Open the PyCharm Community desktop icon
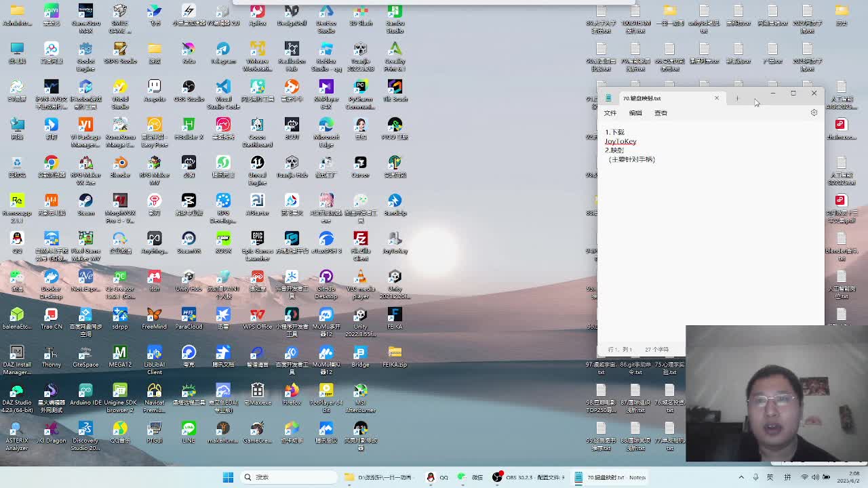 [360, 94]
